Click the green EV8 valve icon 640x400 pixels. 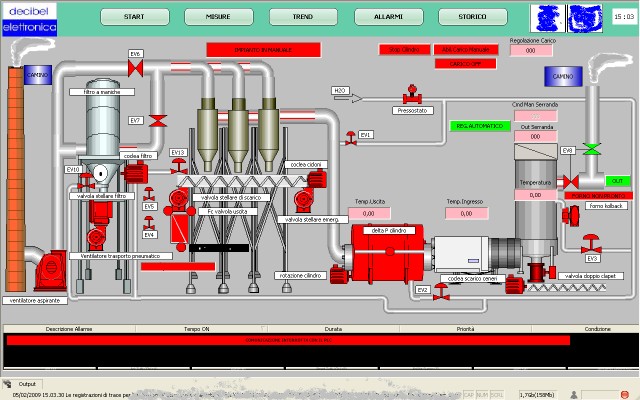tap(593, 149)
